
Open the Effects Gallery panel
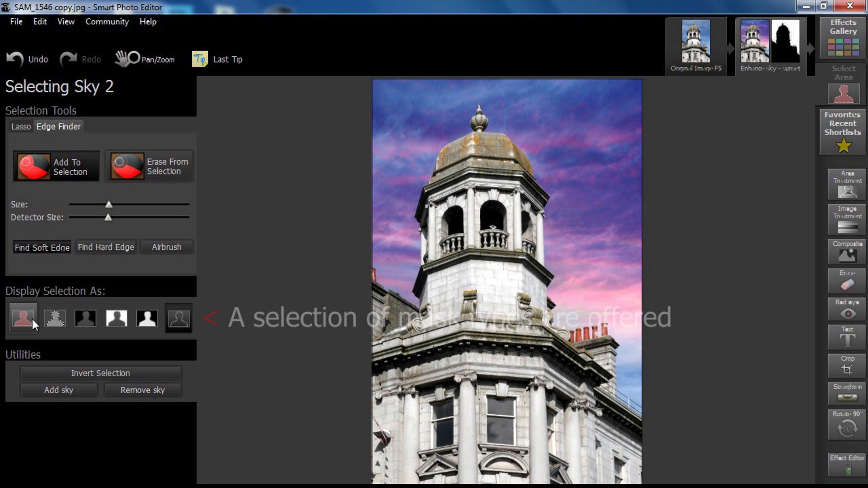843,38
